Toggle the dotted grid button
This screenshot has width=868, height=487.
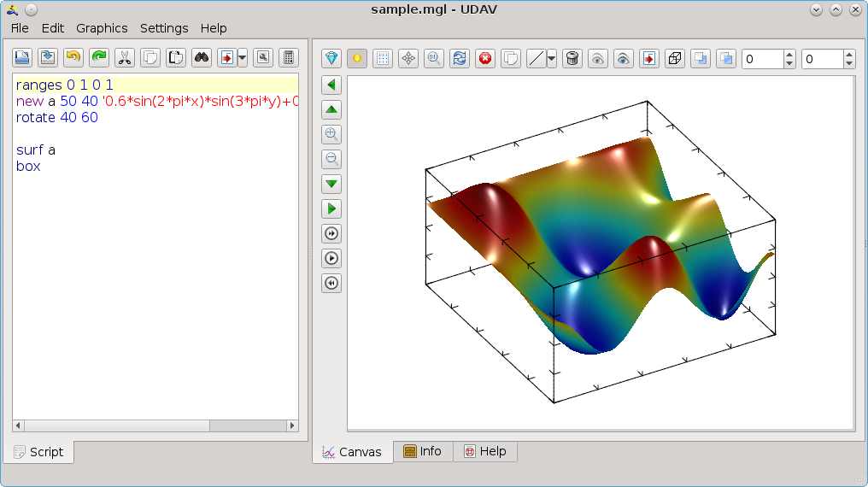click(383, 59)
